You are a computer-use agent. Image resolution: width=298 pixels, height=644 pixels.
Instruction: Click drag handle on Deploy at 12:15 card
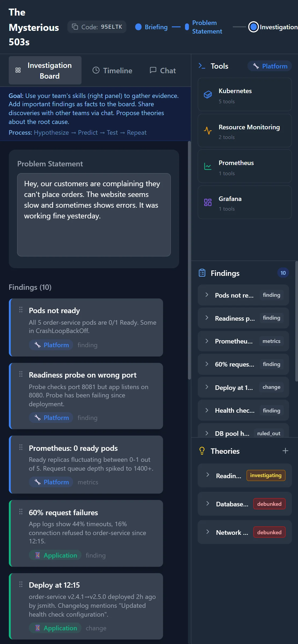point(21,584)
